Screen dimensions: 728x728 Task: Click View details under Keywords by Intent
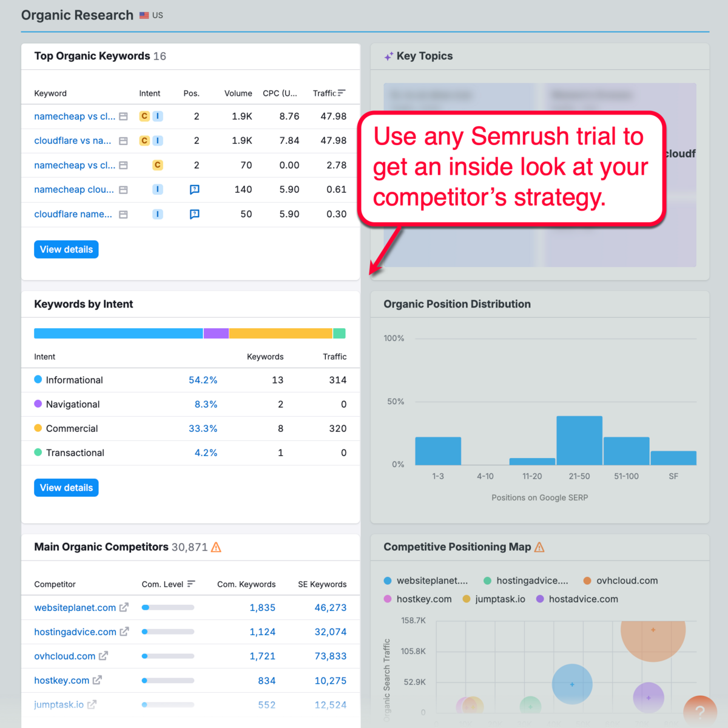click(x=66, y=487)
